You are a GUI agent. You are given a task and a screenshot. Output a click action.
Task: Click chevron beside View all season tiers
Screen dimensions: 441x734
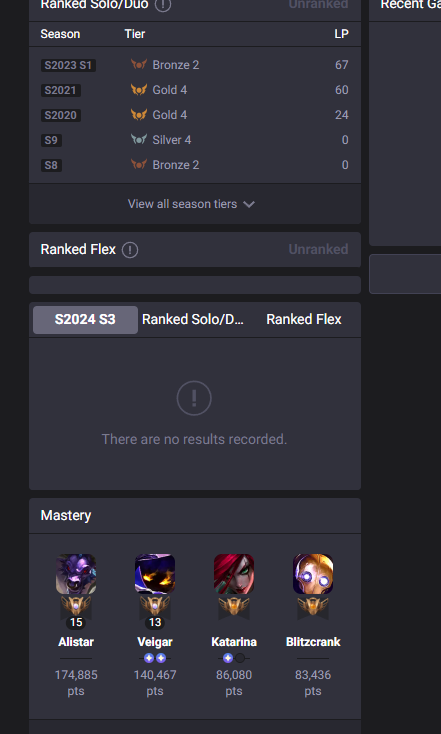click(x=249, y=204)
